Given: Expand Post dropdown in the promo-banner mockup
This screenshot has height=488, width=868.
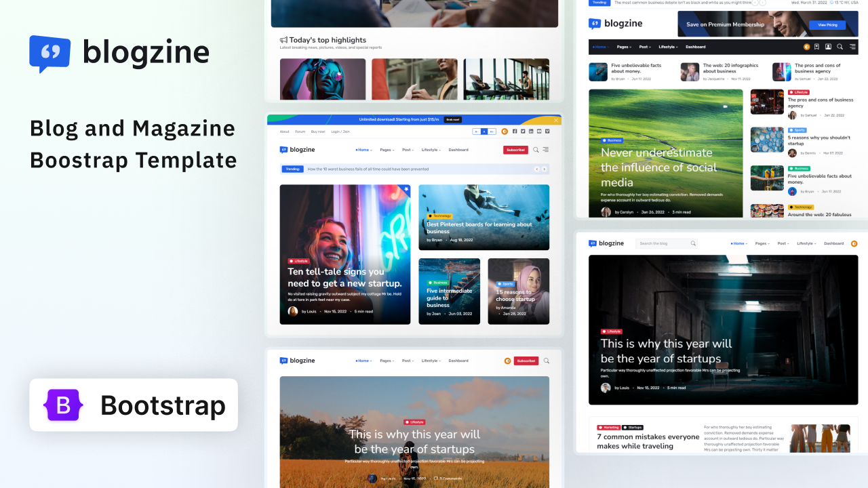Looking at the screenshot, I should (x=408, y=150).
